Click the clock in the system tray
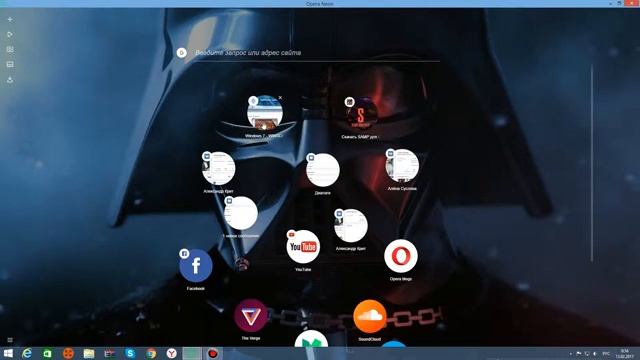 [624, 354]
